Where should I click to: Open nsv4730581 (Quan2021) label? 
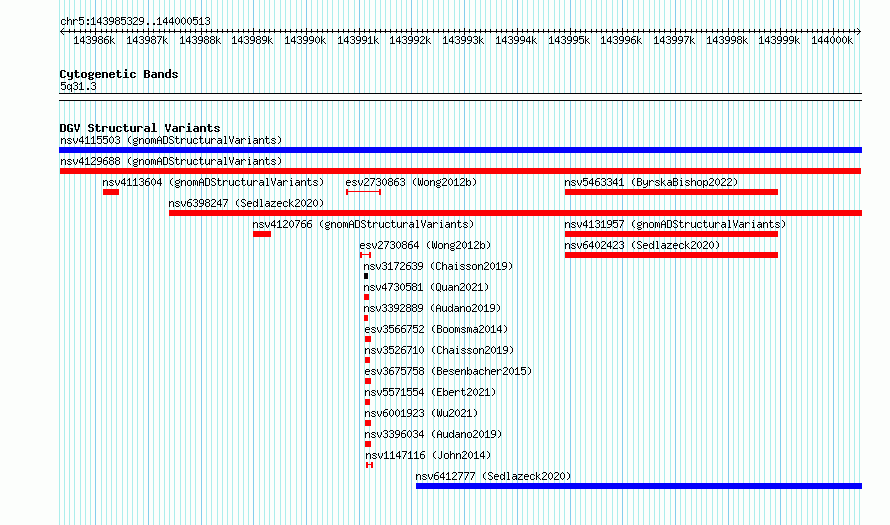point(426,287)
